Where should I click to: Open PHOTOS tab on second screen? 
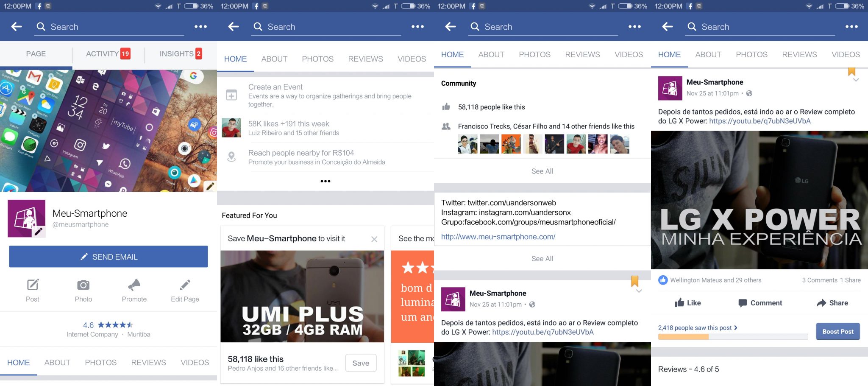(x=317, y=59)
